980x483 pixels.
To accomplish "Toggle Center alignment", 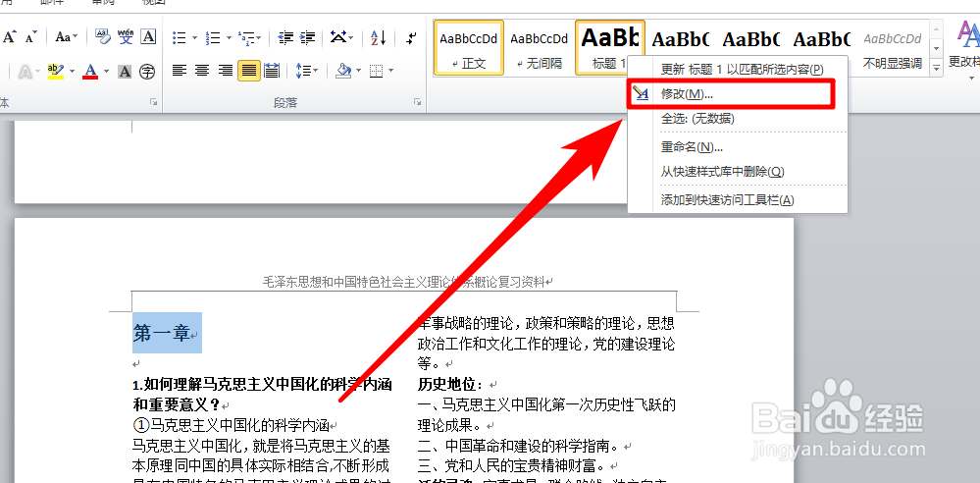I will [x=202, y=71].
